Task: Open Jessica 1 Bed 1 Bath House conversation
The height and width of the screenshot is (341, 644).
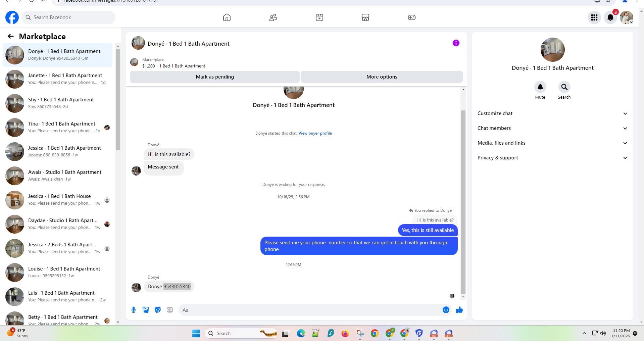Action: [x=58, y=200]
